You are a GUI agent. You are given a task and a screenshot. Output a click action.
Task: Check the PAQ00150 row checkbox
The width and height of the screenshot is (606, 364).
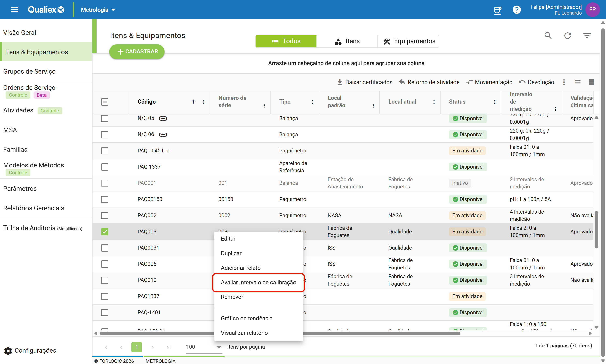(105, 199)
